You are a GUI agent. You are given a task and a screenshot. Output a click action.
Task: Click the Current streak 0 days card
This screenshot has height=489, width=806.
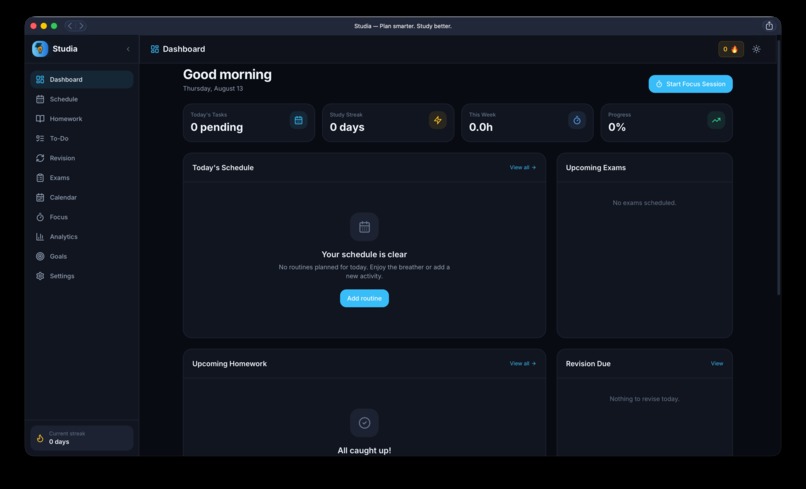(82, 438)
